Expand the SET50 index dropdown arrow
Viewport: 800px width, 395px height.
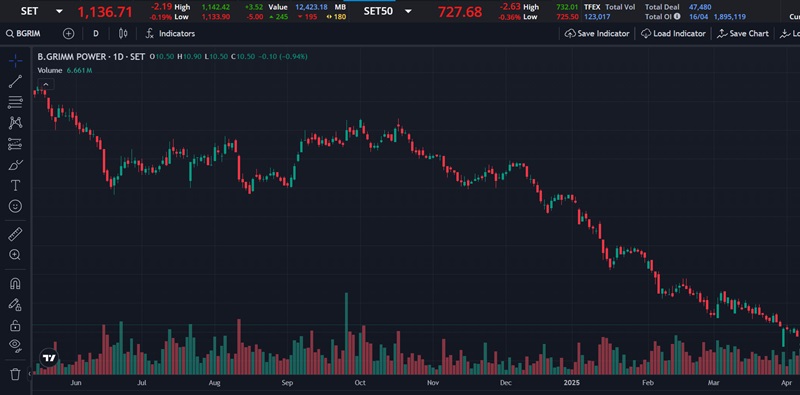coord(408,11)
